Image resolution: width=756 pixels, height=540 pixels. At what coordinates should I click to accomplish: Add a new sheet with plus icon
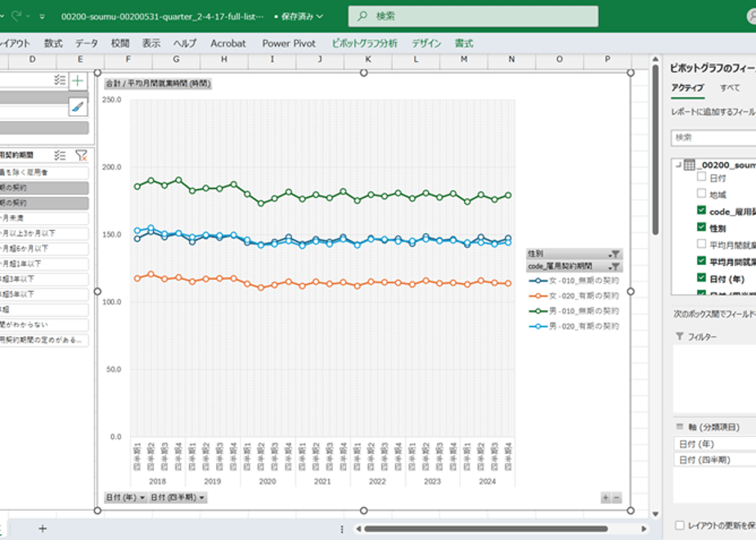point(43,529)
